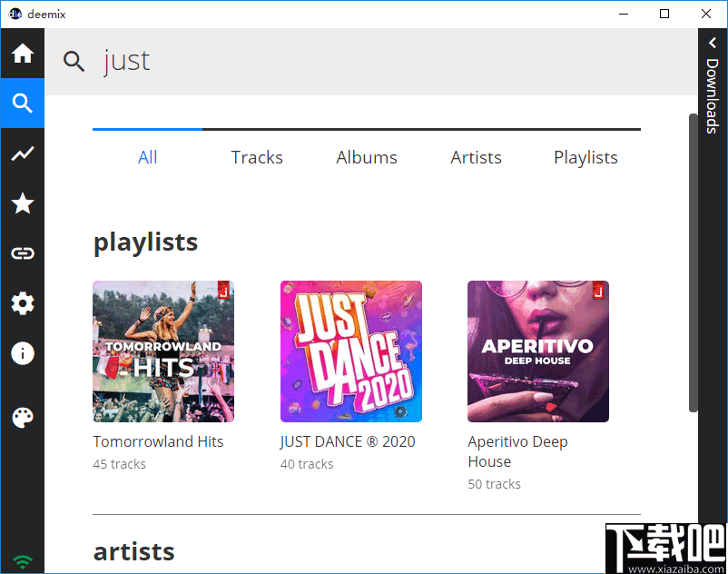
Task: Open Tomorrowland Hits playlist cover
Action: click(x=163, y=351)
